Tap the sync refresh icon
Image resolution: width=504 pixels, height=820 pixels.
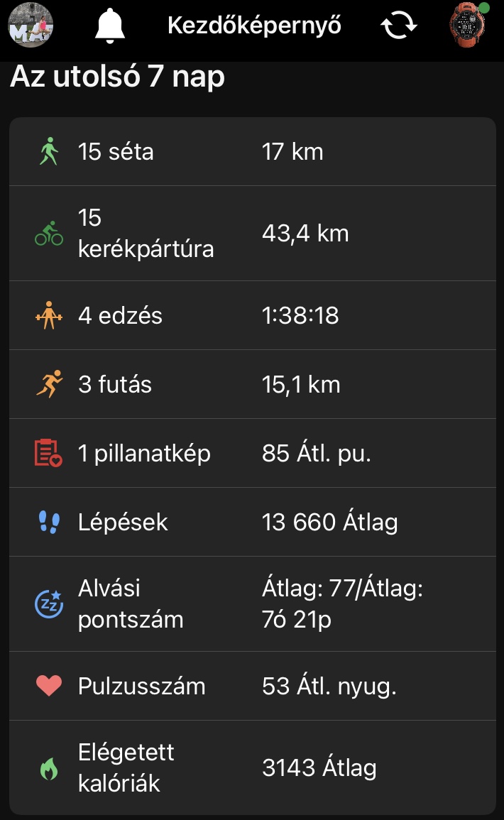pos(399,26)
